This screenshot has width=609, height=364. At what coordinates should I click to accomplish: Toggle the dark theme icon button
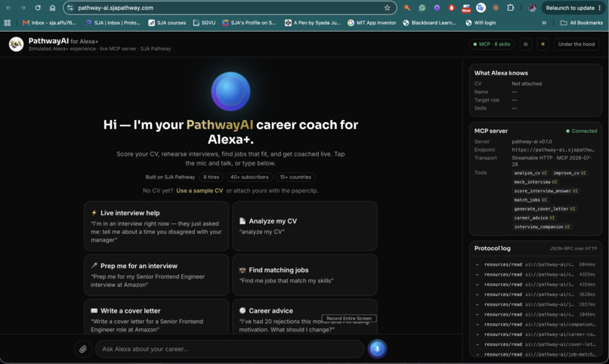coord(525,45)
